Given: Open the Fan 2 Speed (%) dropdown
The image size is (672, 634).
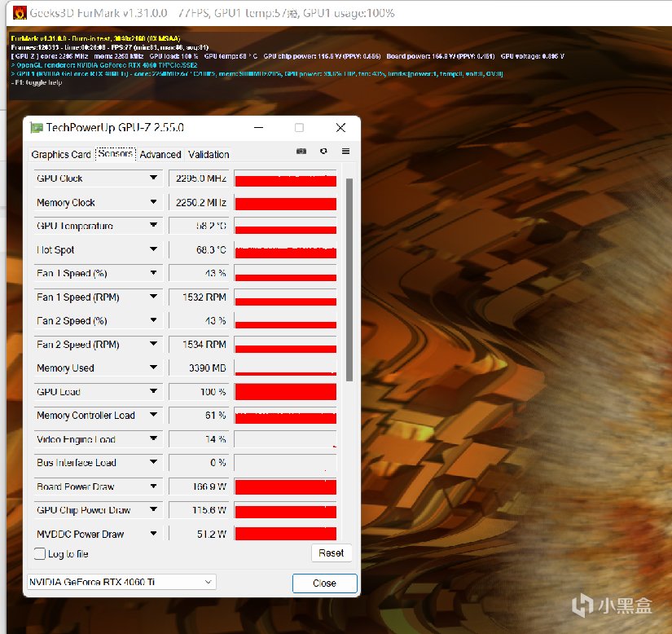Looking at the screenshot, I should click(x=153, y=320).
